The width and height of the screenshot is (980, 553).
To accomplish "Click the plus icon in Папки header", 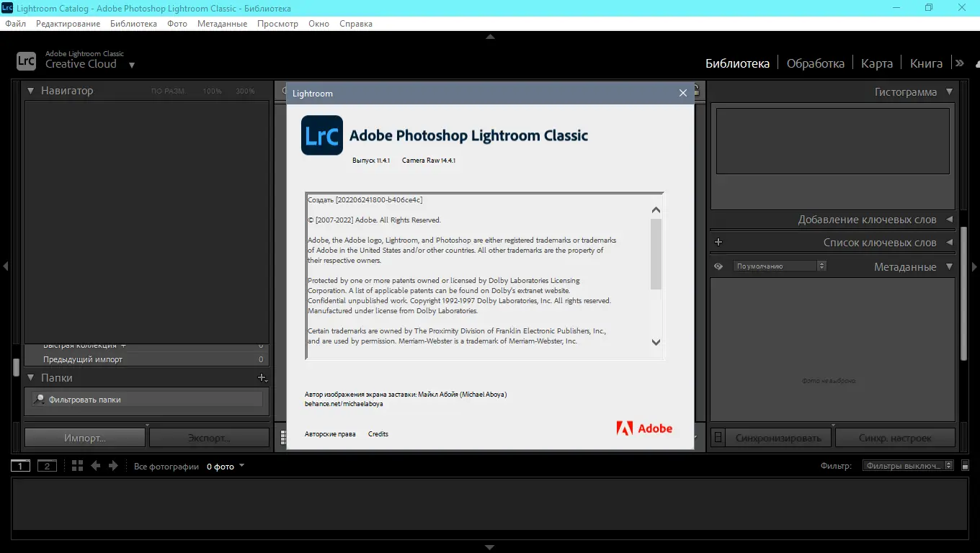I will pyautogui.click(x=262, y=378).
